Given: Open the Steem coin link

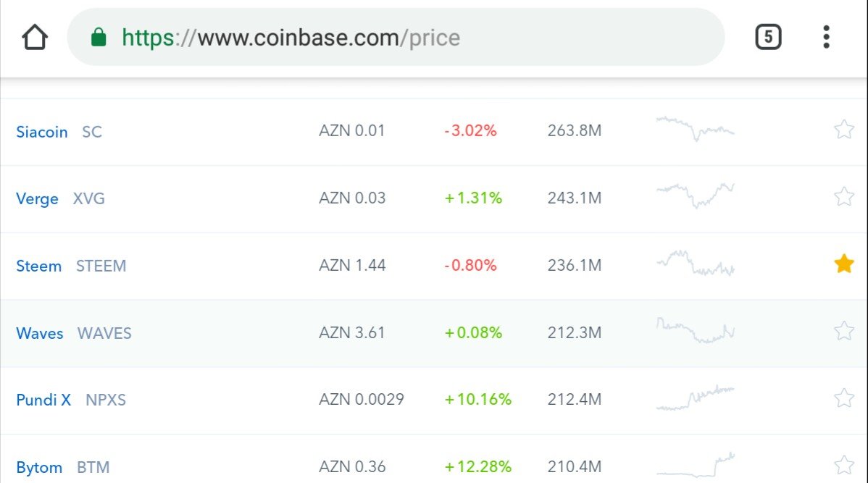Looking at the screenshot, I should [38, 266].
